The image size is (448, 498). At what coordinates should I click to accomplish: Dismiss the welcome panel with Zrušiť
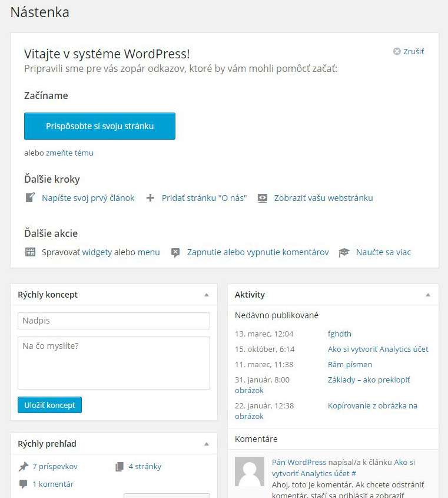coord(409,51)
